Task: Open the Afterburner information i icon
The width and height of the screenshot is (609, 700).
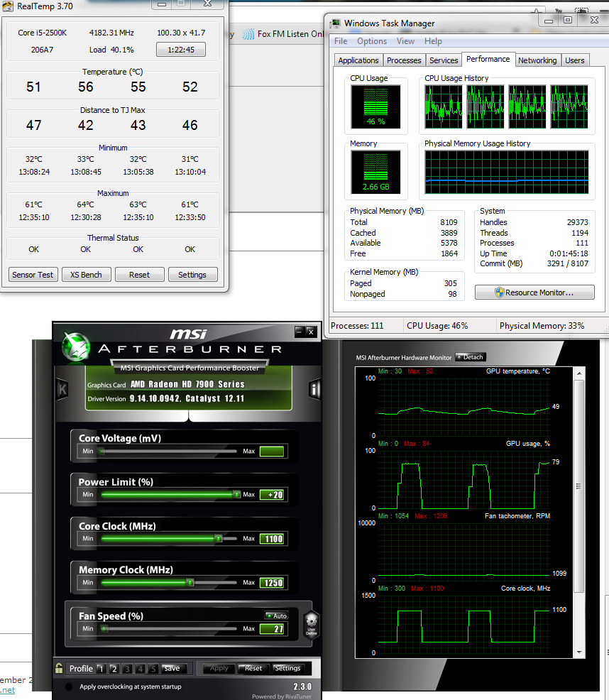Action: pos(314,389)
